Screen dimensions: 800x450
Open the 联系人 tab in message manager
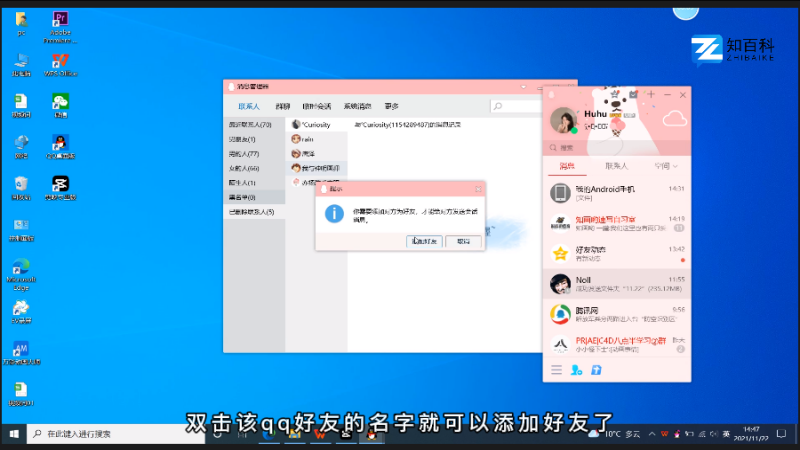(x=249, y=106)
